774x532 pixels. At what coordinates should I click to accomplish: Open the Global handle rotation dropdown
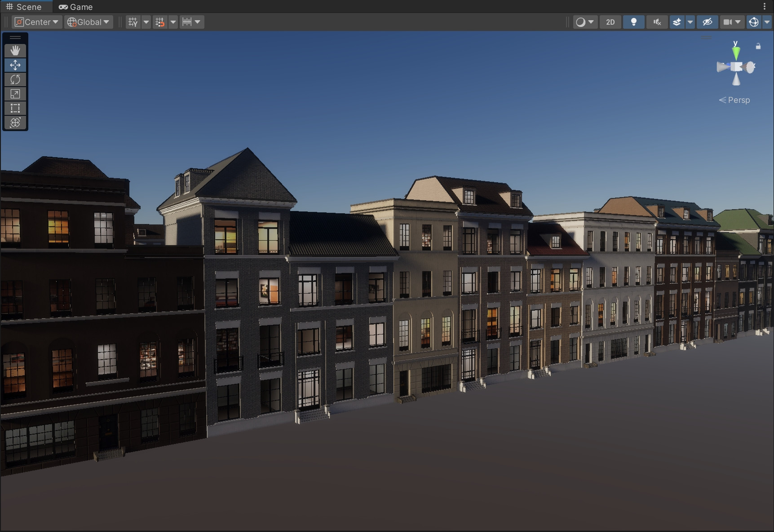tap(88, 22)
